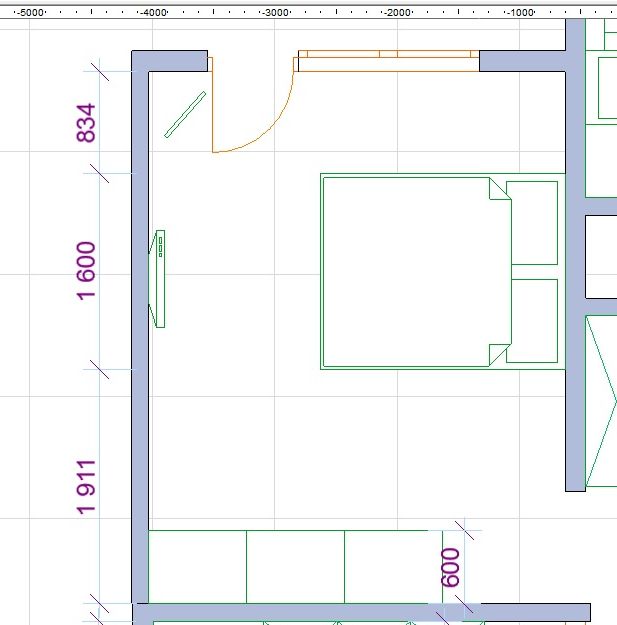
Task: Select the middle wardrobe section
Action: tap(295, 567)
